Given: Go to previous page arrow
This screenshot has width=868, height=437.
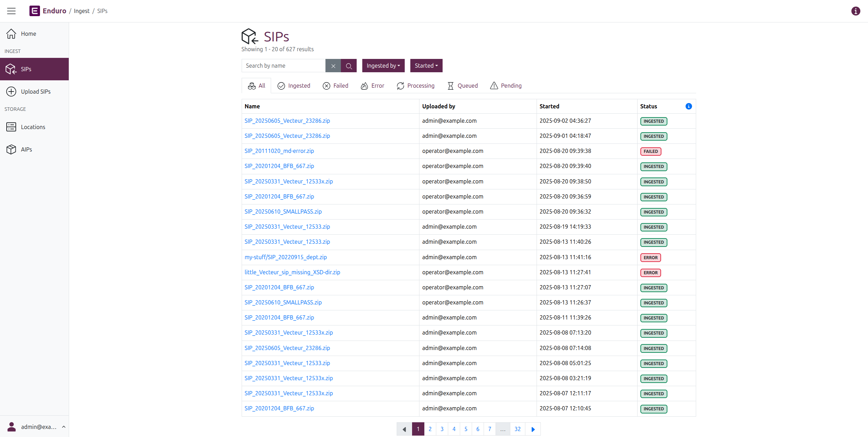Looking at the screenshot, I should (x=404, y=429).
